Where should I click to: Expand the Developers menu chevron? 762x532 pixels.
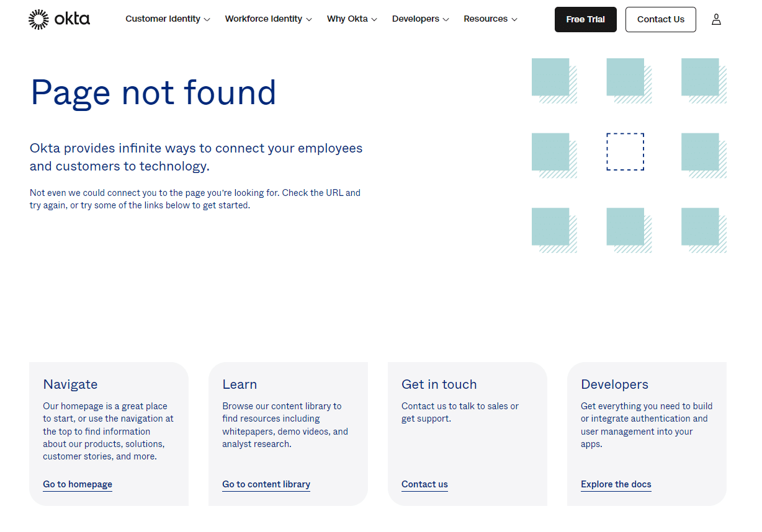click(446, 19)
